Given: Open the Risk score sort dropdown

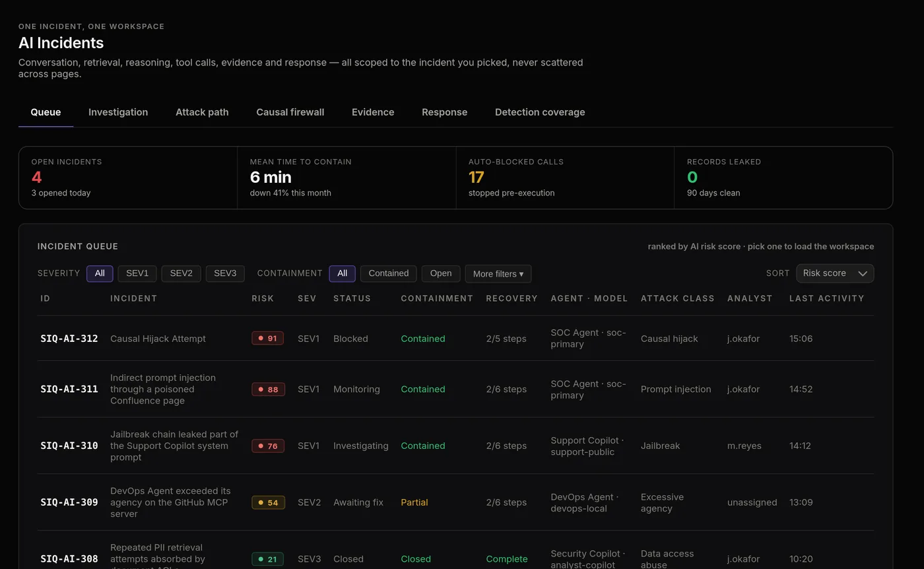Looking at the screenshot, I should tap(835, 273).
